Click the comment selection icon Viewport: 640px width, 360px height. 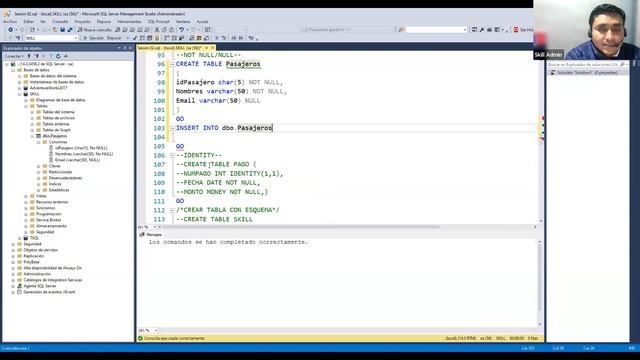click(x=216, y=38)
